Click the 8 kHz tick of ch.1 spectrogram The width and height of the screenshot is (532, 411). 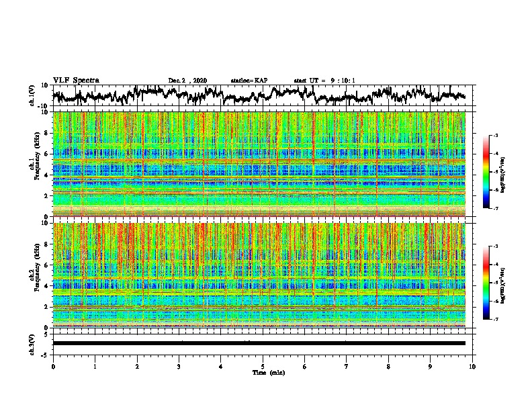point(46,133)
